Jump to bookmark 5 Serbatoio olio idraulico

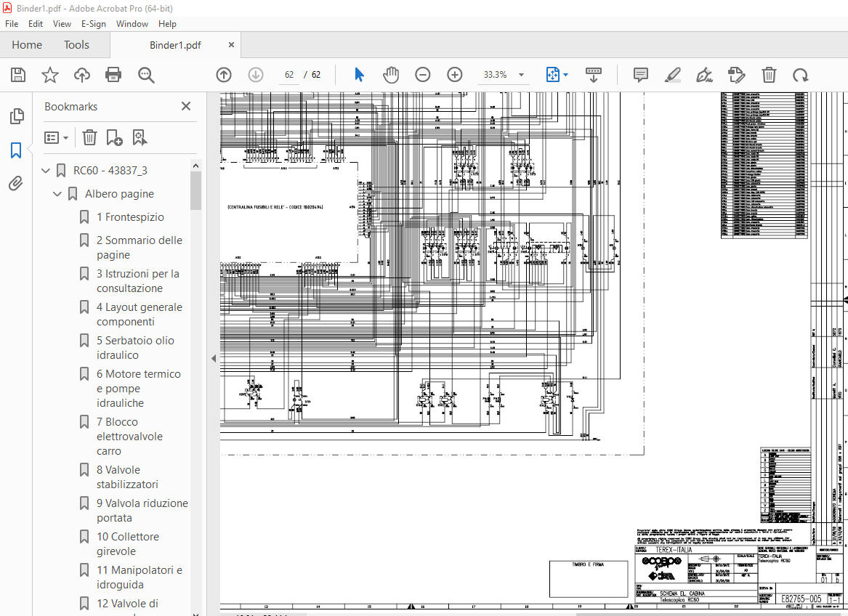click(135, 348)
